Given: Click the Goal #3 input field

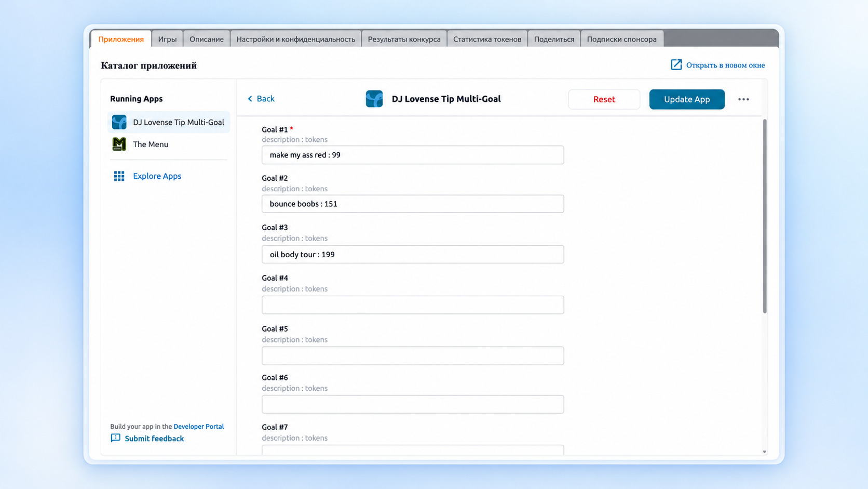Looking at the screenshot, I should pos(413,254).
